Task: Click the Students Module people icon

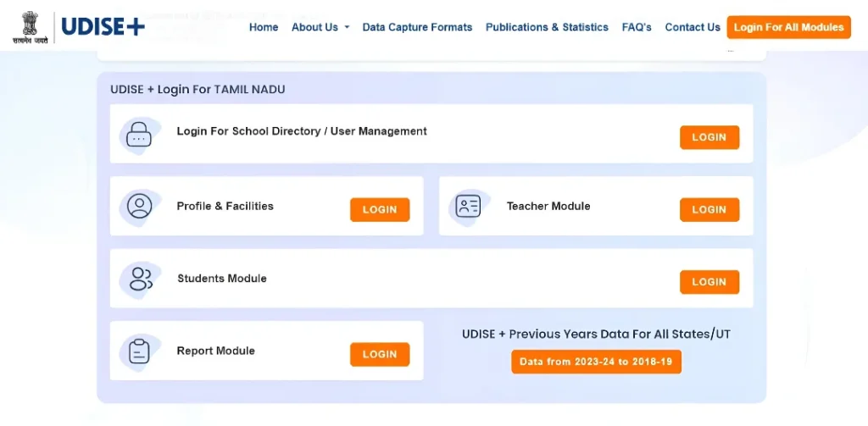Action: [x=140, y=279]
